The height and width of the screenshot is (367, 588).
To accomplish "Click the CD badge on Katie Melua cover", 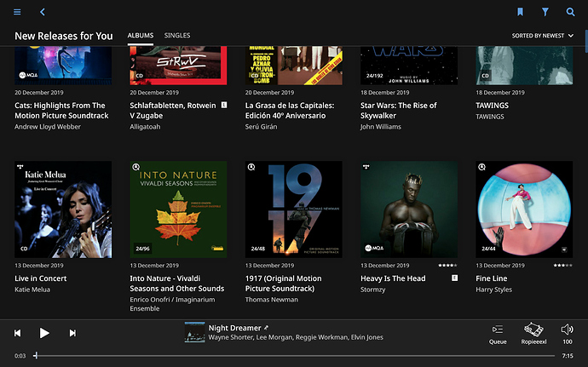I will tap(24, 248).
